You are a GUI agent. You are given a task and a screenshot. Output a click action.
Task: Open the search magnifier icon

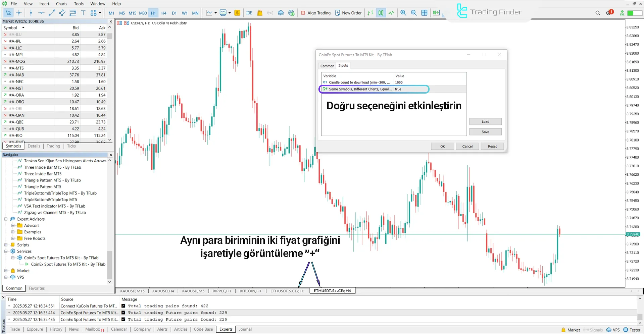pyautogui.click(x=598, y=13)
